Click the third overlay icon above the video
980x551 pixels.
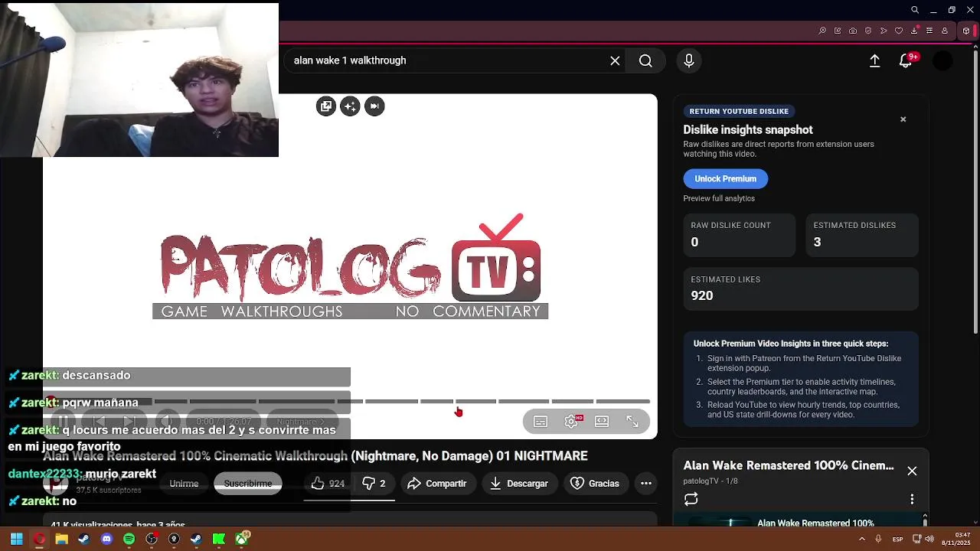click(x=374, y=106)
